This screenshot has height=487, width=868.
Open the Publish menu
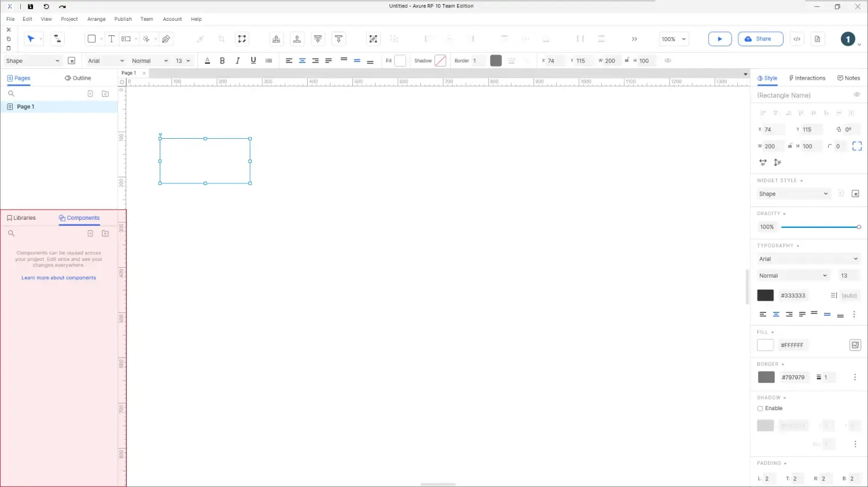123,19
